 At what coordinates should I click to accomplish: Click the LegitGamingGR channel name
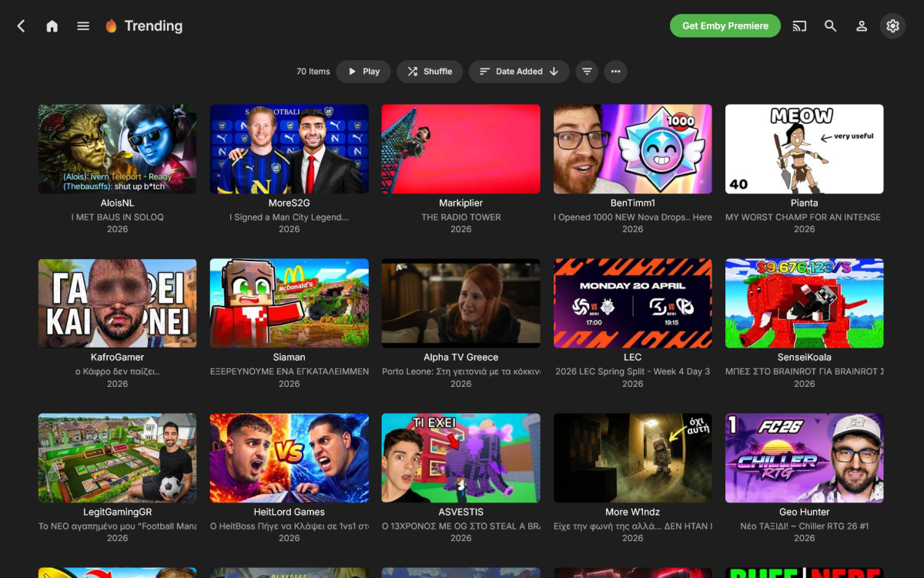click(117, 512)
